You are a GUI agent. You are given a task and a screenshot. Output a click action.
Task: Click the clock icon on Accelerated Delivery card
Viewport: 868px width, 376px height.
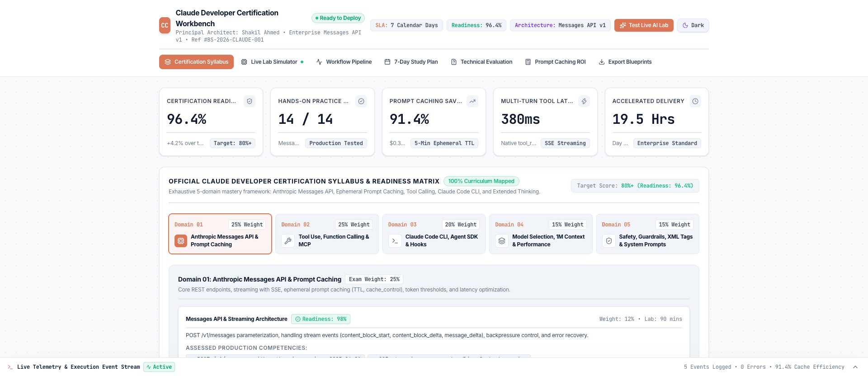click(x=695, y=101)
